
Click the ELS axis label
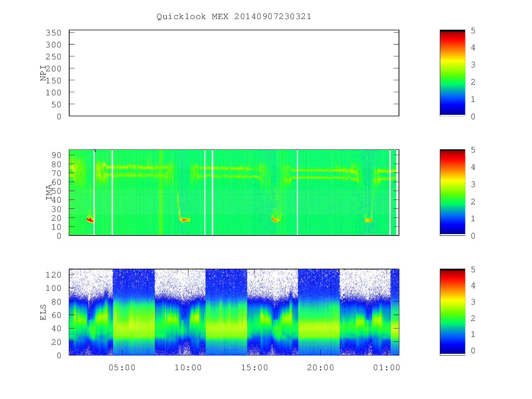pyautogui.click(x=43, y=312)
